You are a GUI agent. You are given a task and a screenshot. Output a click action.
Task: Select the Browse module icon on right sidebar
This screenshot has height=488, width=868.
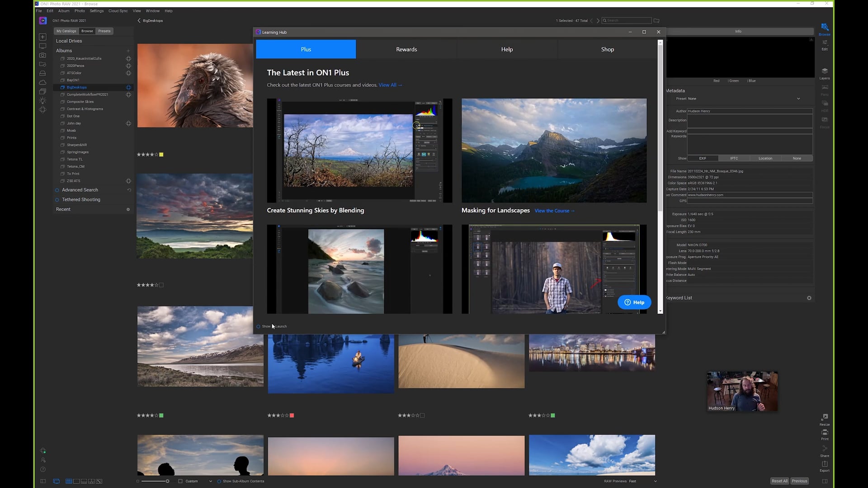coord(825,29)
